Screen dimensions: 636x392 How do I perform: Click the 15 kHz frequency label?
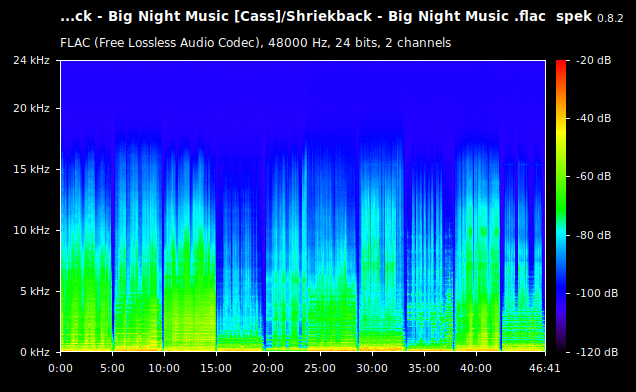point(32,169)
